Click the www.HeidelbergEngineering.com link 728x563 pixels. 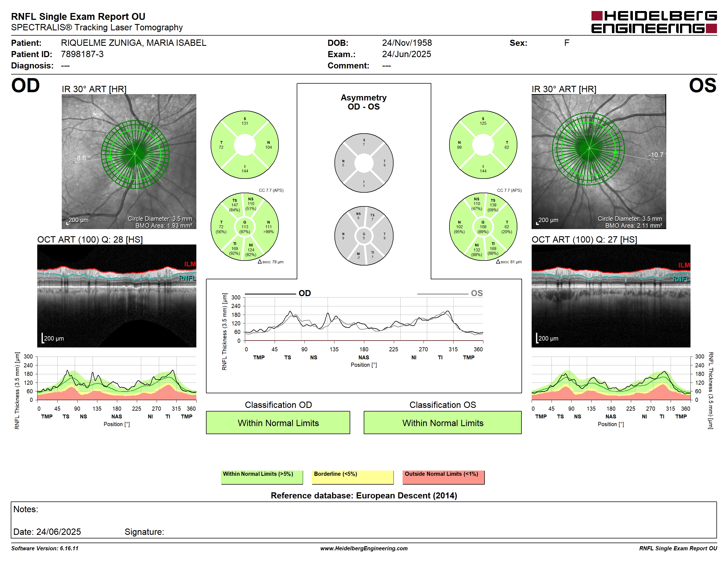click(364, 548)
